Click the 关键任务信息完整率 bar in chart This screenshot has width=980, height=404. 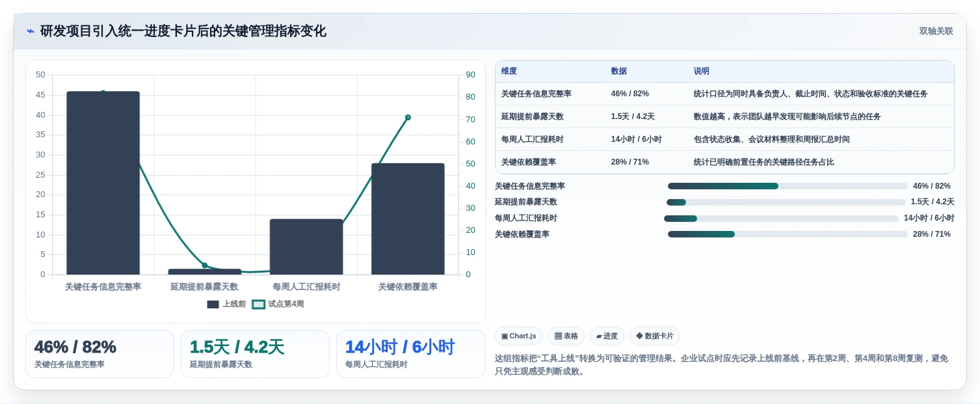(103, 183)
